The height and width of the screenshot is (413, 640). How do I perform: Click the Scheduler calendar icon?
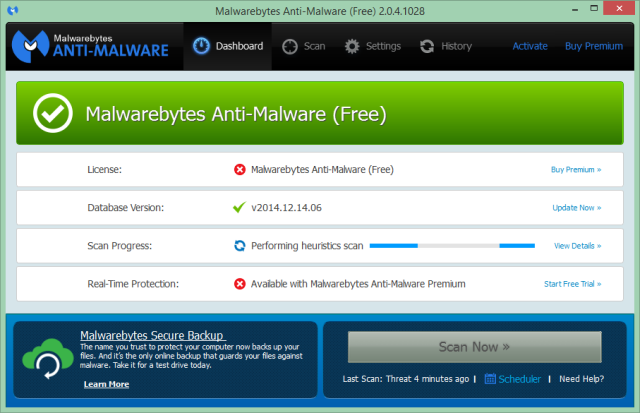490,379
